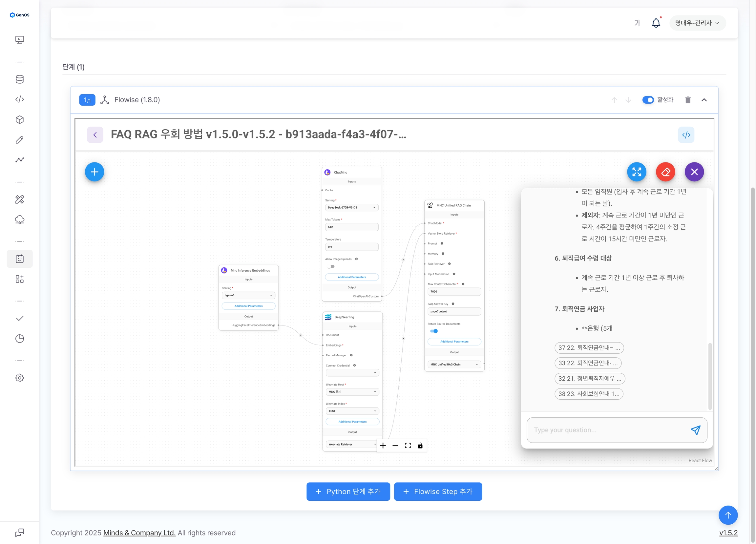Click the blue expand chat icon
The image size is (756, 544).
(636, 172)
